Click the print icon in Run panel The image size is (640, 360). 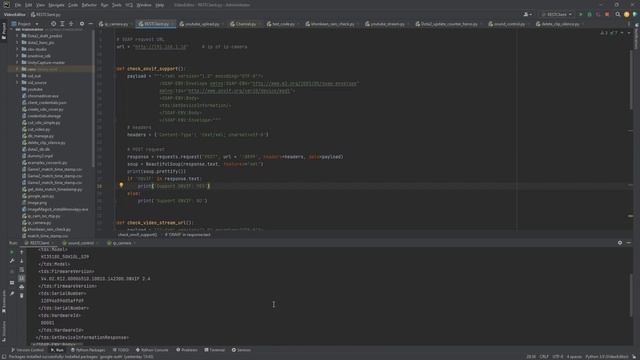tap(22, 287)
